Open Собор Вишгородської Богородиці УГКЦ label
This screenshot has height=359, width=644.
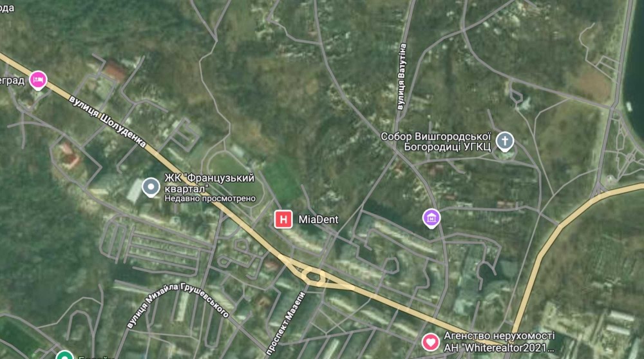tap(436, 141)
